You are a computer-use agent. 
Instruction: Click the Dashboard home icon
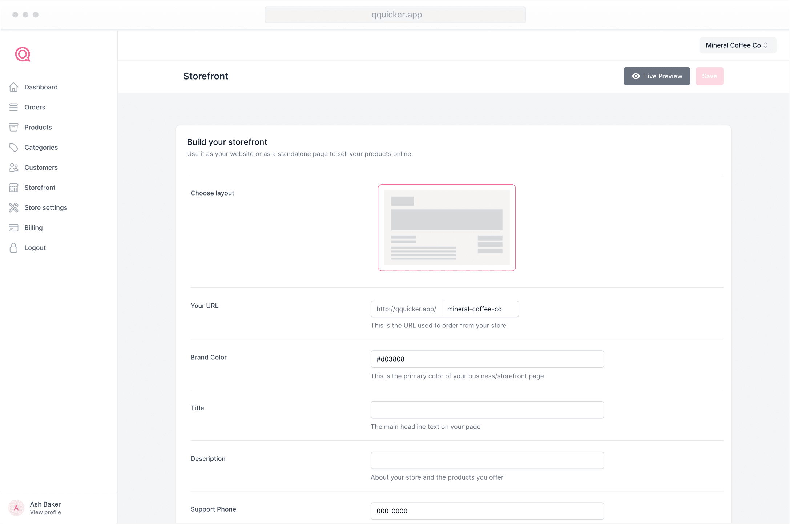point(13,87)
